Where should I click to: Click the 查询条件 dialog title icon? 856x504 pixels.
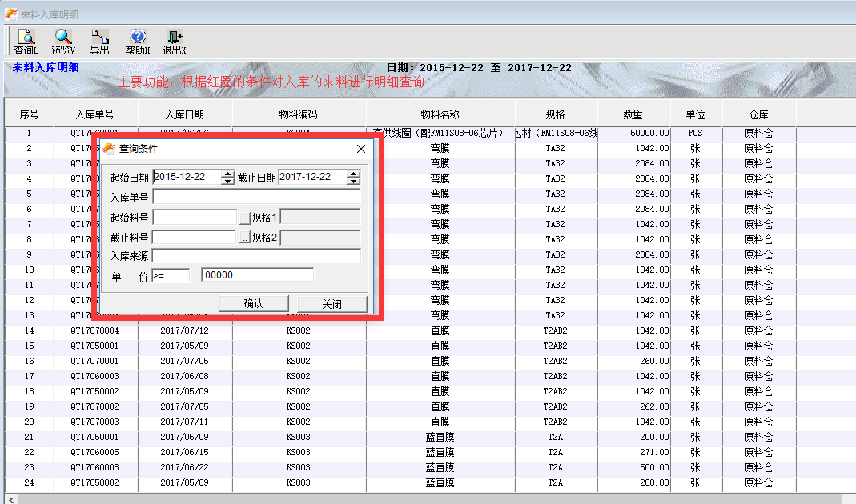[109, 148]
